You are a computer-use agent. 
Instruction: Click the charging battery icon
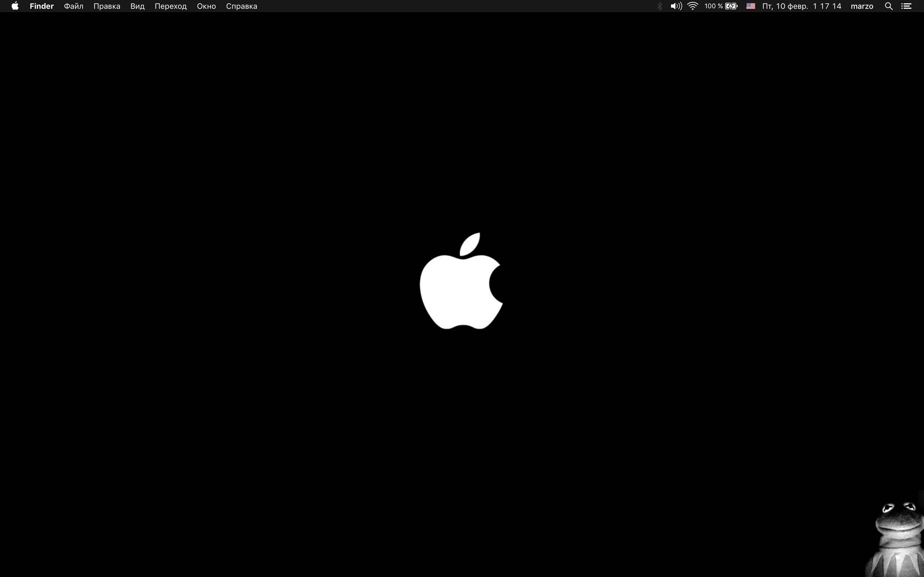point(731,6)
